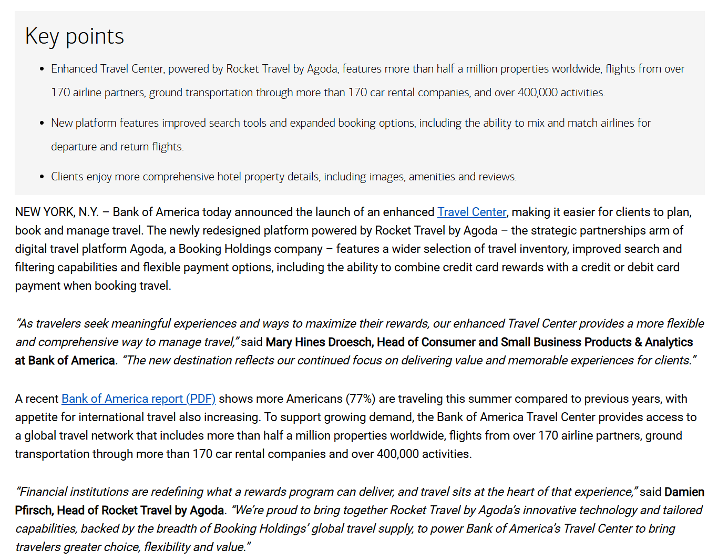Click bullet marker before "New platform features"
Screen dimensions: 728x560
tap(42, 123)
